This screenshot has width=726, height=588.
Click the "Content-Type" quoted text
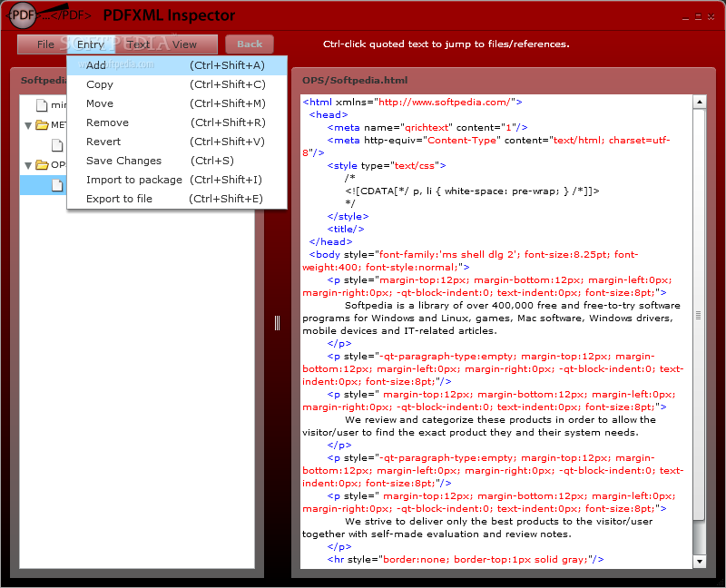461,140
